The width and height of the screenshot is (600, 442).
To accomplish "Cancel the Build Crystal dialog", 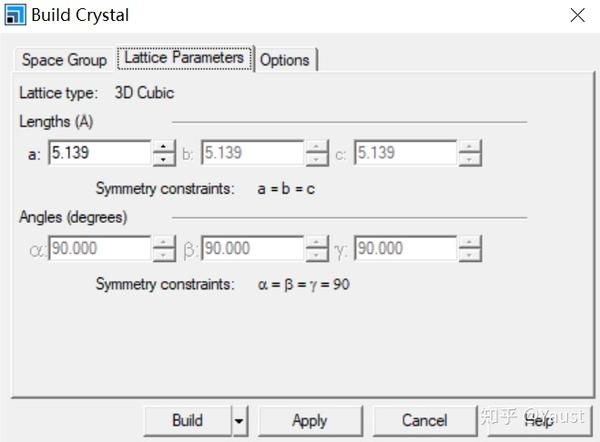I will 424,421.
